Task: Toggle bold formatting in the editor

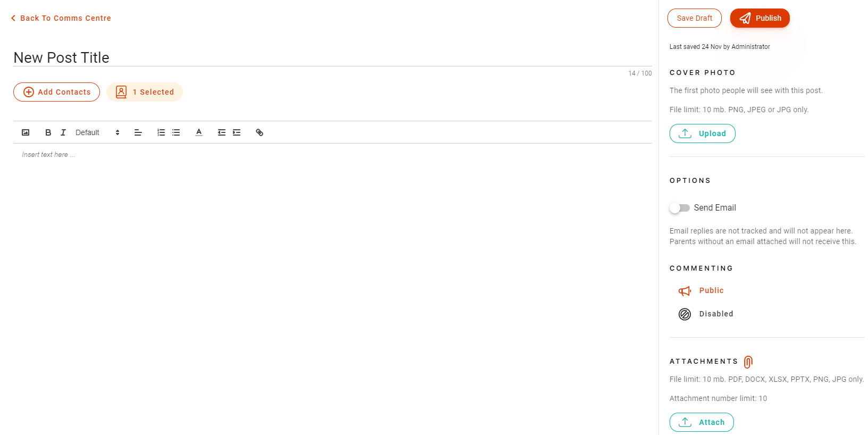Action: (48, 132)
